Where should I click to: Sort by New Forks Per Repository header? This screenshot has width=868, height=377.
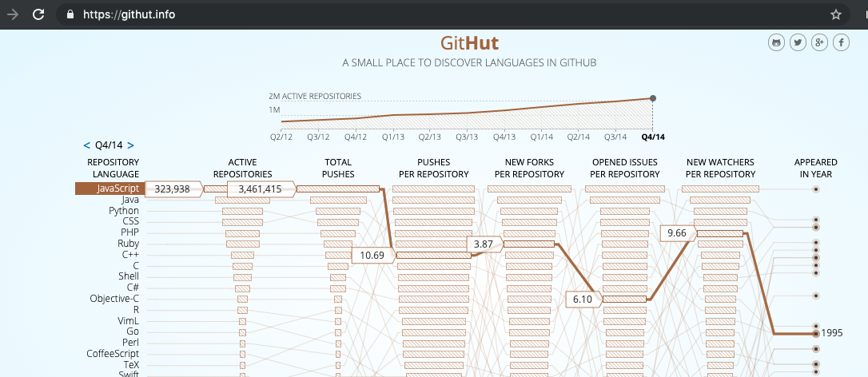(528, 168)
